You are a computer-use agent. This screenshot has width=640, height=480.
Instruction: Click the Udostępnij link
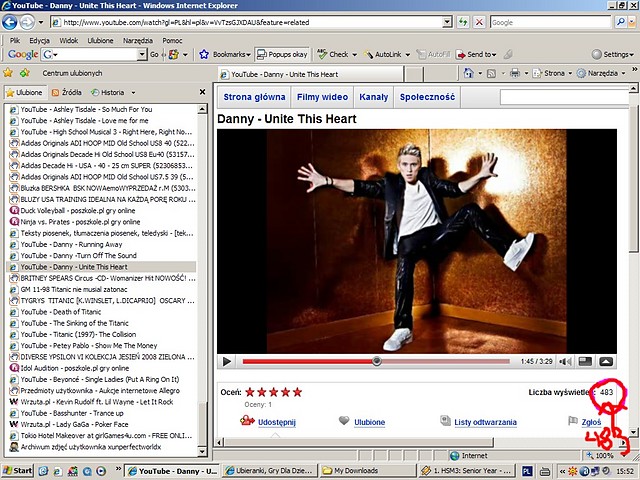coord(277,422)
